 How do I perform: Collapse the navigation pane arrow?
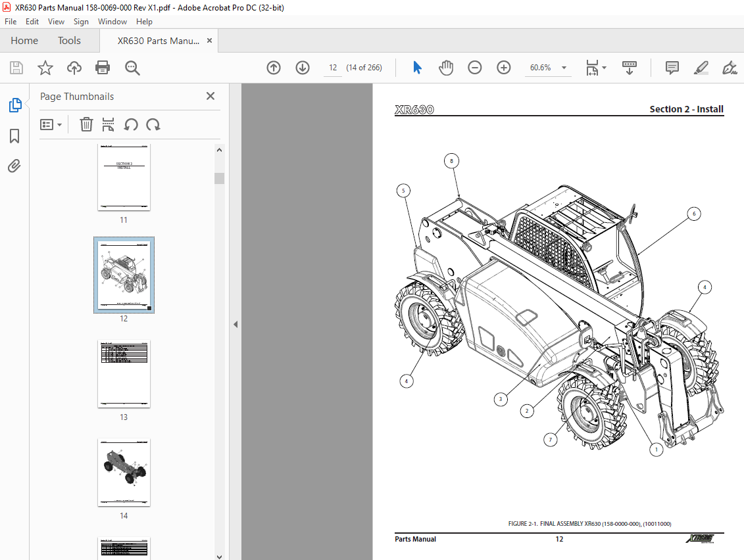236,324
